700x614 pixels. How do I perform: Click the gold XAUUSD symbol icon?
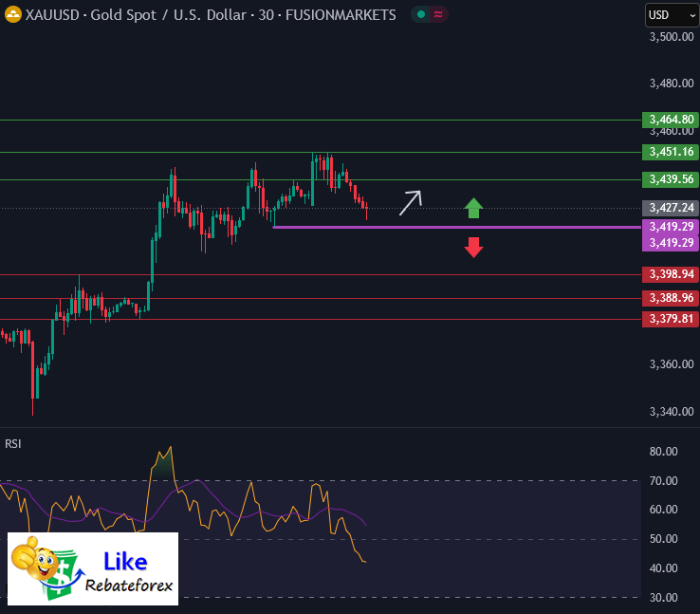(x=13, y=15)
